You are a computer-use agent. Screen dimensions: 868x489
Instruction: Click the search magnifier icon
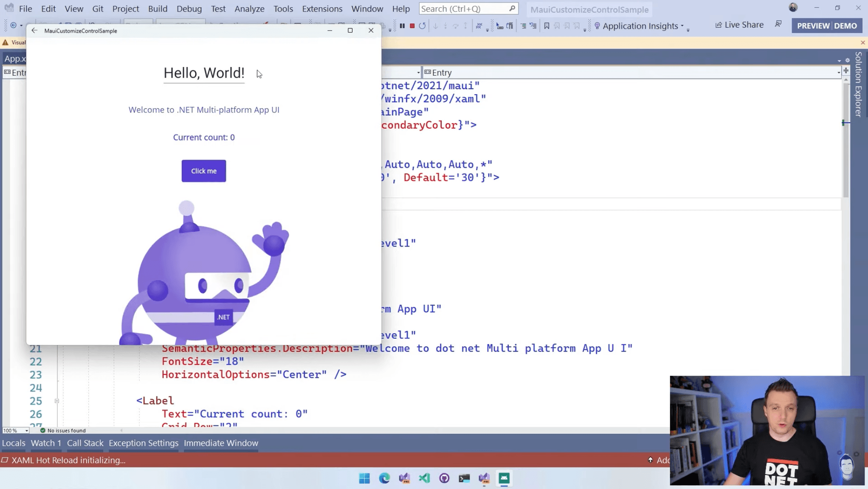[x=512, y=8]
